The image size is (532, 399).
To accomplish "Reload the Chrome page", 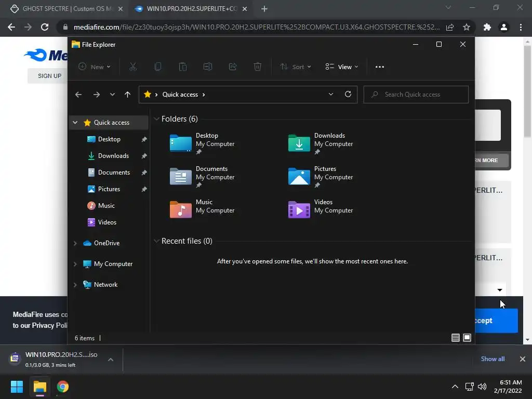I will click(x=45, y=27).
